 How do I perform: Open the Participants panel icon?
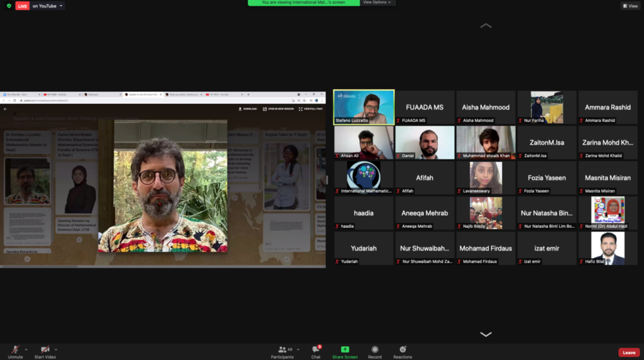point(282,350)
